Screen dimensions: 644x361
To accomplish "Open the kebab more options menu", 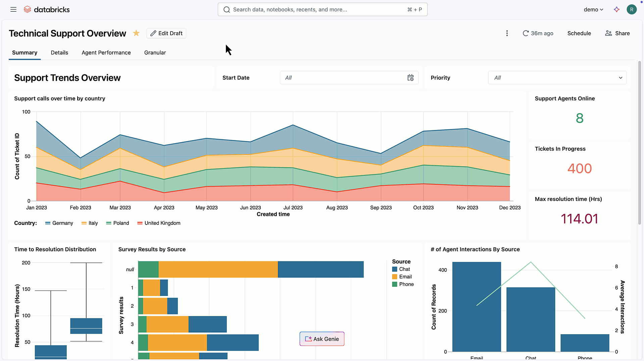I will tap(507, 33).
